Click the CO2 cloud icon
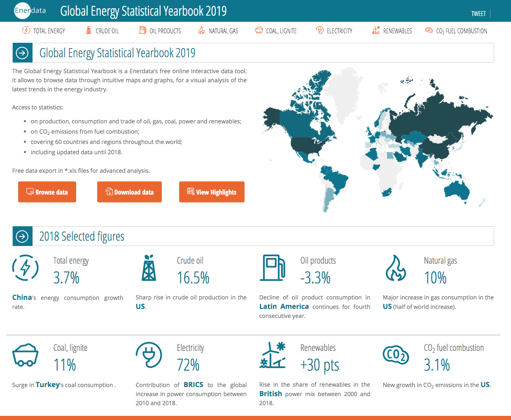This screenshot has height=420, width=511. point(396,355)
